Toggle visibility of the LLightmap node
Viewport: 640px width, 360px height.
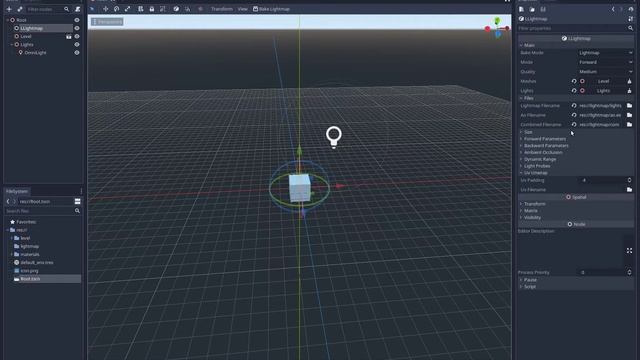(77, 28)
